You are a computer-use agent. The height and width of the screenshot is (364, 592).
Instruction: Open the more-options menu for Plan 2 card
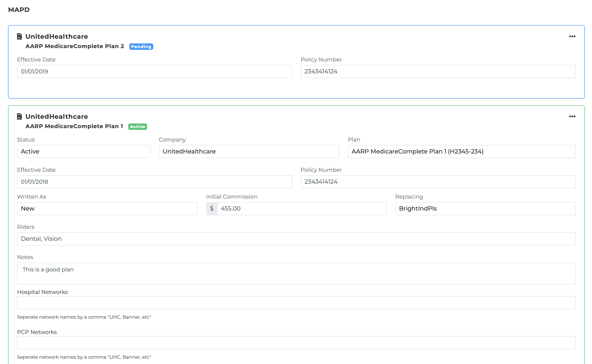572,36
